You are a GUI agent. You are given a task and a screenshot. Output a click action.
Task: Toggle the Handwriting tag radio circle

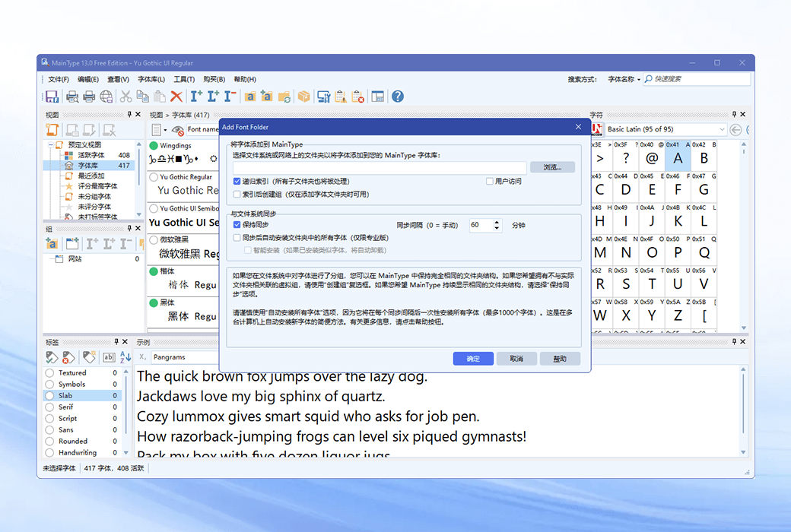(49, 452)
